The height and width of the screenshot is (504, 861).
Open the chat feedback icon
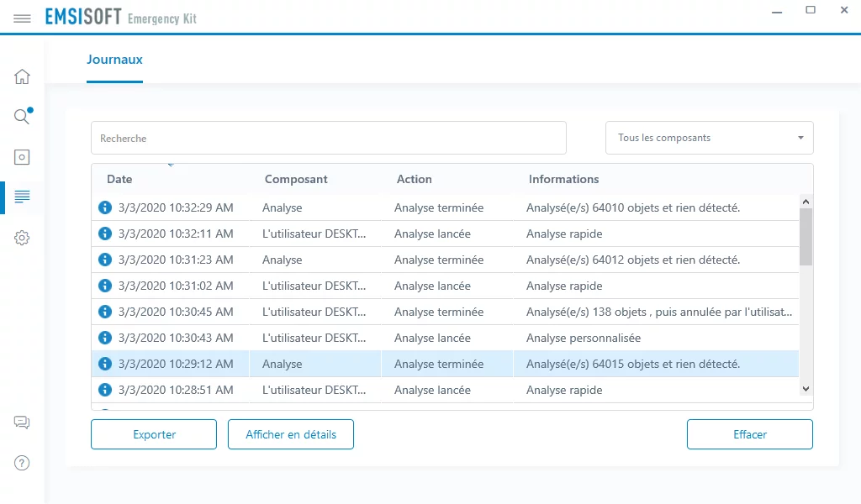click(22, 423)
